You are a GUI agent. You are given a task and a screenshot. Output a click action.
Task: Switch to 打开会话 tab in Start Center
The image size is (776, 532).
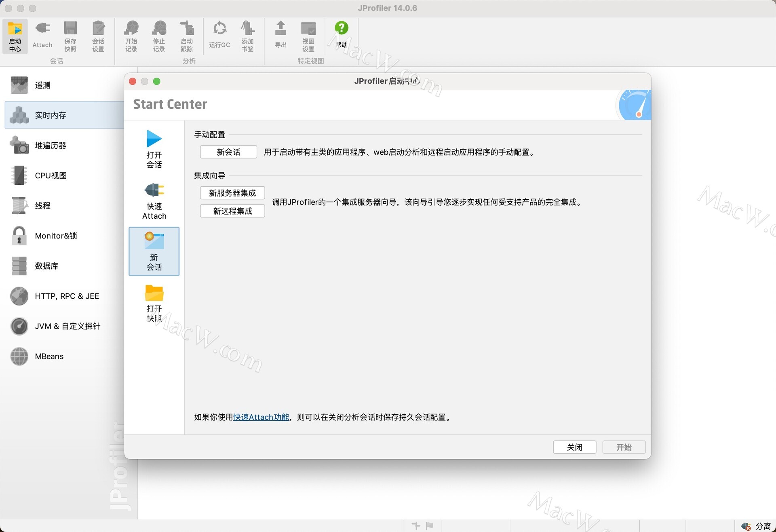[x=154, y=149]
